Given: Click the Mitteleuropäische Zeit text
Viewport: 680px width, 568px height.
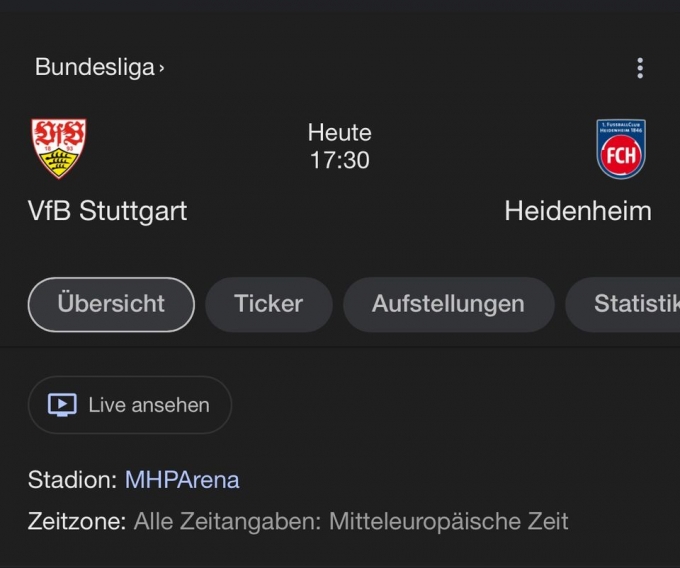Looking at the screenshot, I should 448,521.
